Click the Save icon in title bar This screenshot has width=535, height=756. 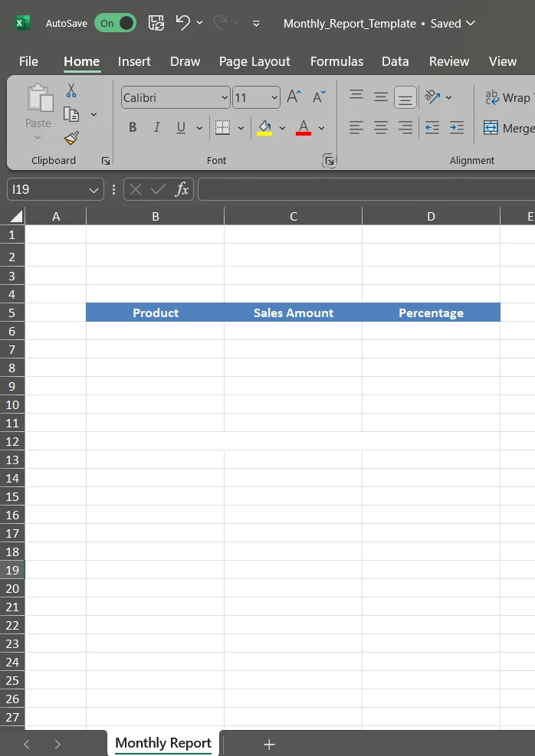156,23
